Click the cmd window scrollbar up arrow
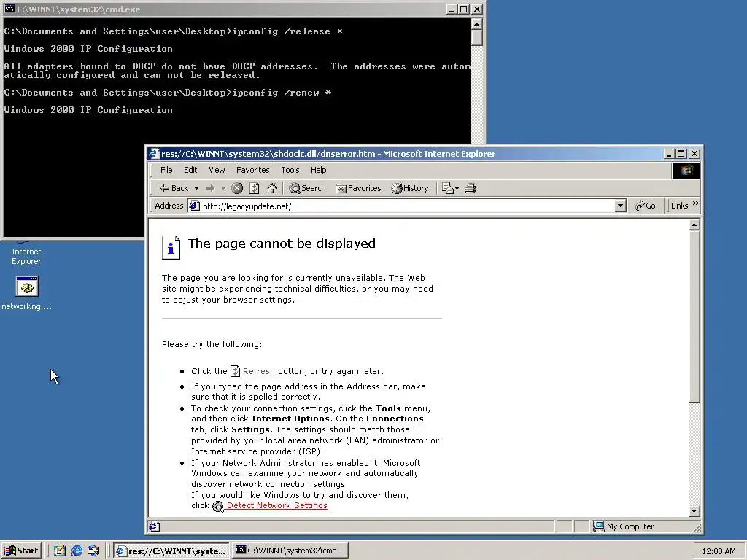 pyautogui.click(x=477, y=24)
